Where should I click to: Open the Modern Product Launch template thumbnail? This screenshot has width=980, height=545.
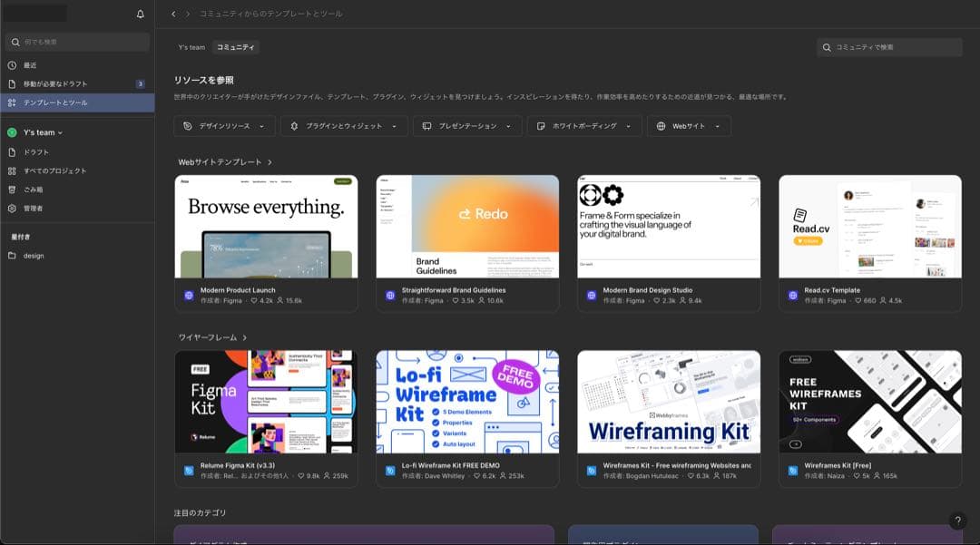point(266,227)
